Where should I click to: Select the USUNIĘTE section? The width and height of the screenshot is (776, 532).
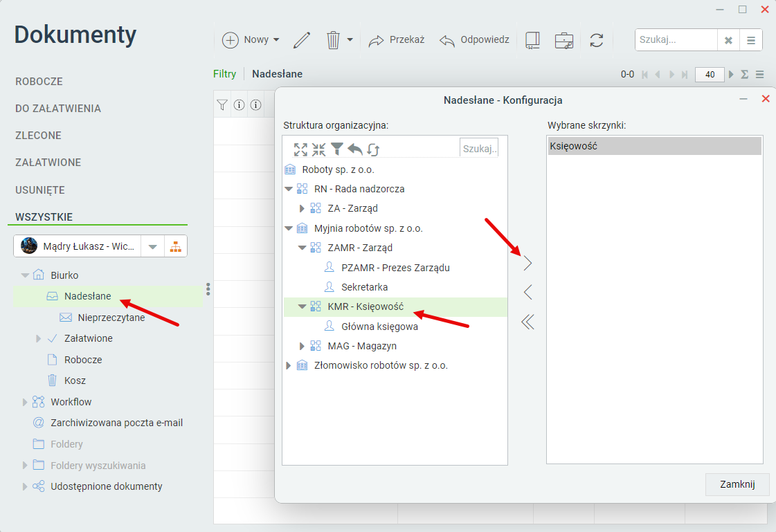point(40,190)
